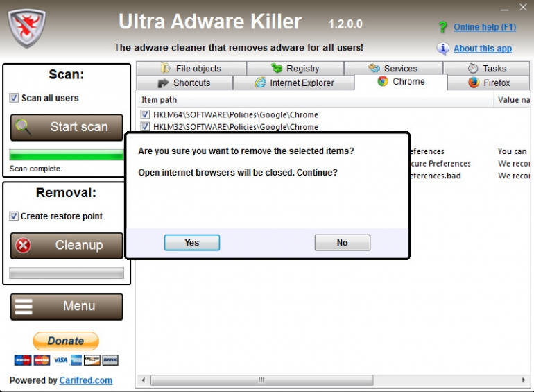Close the Ultra Adware Killer window

[523, 7]
